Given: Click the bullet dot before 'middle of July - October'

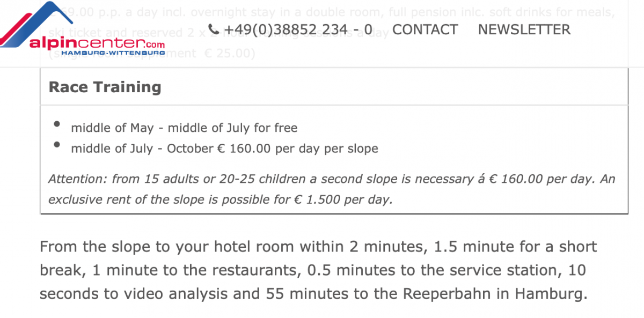Looking at the screenshot, I should click(57, 145).
